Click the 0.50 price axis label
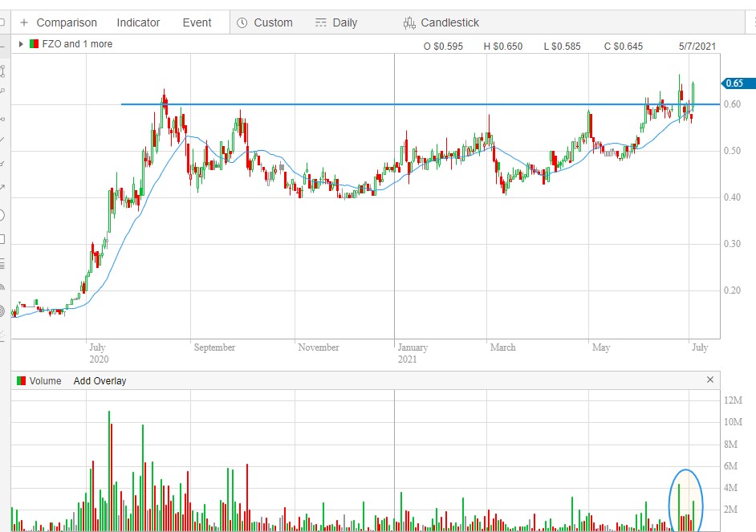The width and height of the screenshot is (756, 532). 733,151
